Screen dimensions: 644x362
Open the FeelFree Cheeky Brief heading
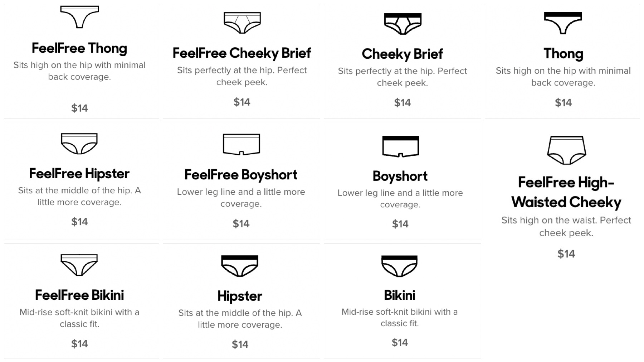click(x=241, y=53)
